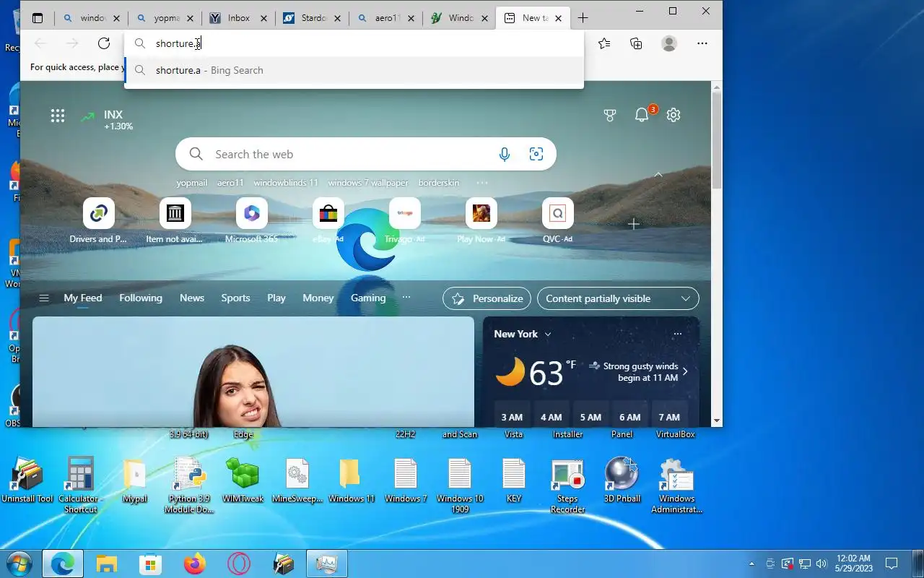Image resolution: width=924 pixels, height=578 pixels.
Task: Select Steps Recorder desktop shortcut
Action: coord(567,486)
